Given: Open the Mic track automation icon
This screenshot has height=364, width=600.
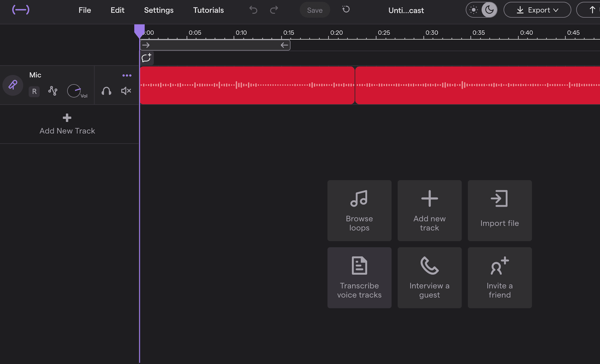Looking at the screenshot, I should pos(53,91).
